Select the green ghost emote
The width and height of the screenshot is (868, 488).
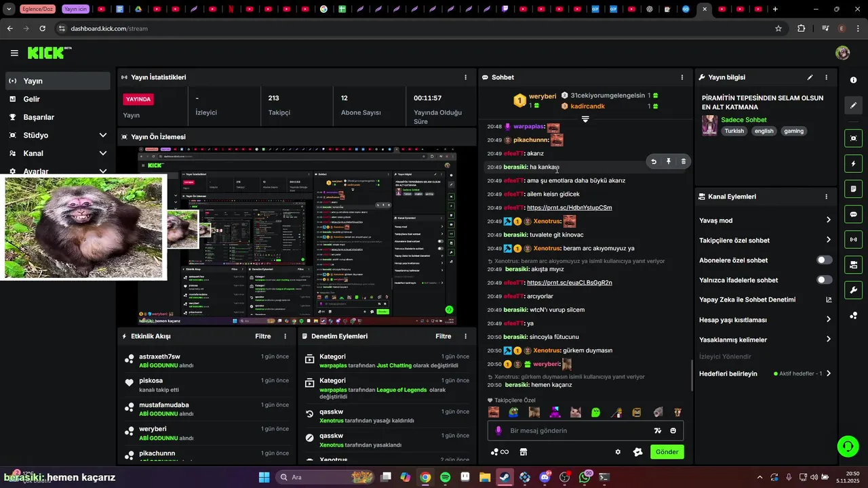click(x=595, y=412)
